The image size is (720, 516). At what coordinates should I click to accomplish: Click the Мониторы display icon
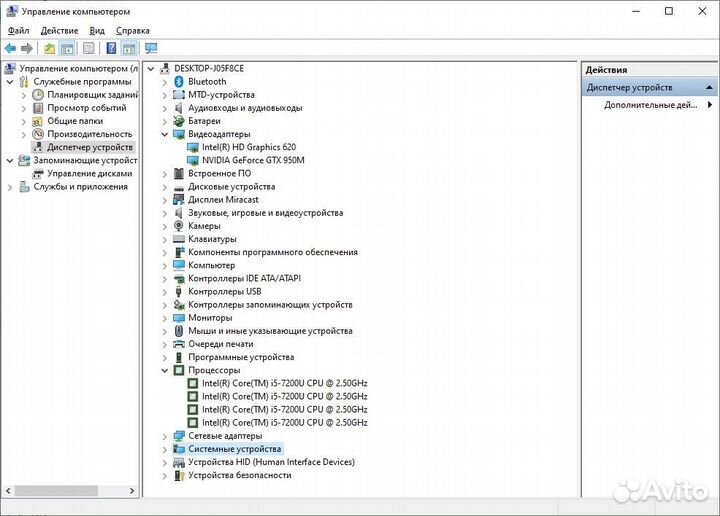[x=179, y=318]
